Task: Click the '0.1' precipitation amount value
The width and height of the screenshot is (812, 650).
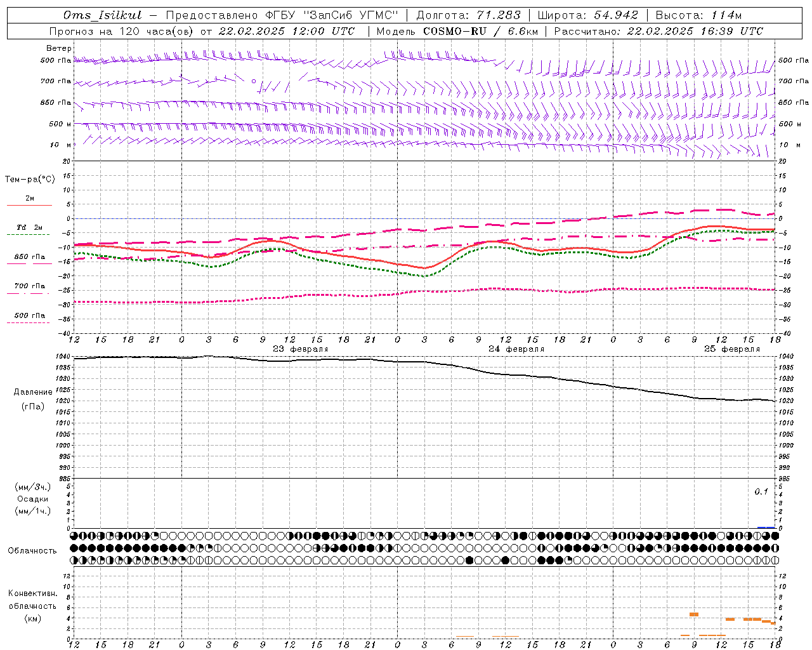Action: (x=761, y=492)
